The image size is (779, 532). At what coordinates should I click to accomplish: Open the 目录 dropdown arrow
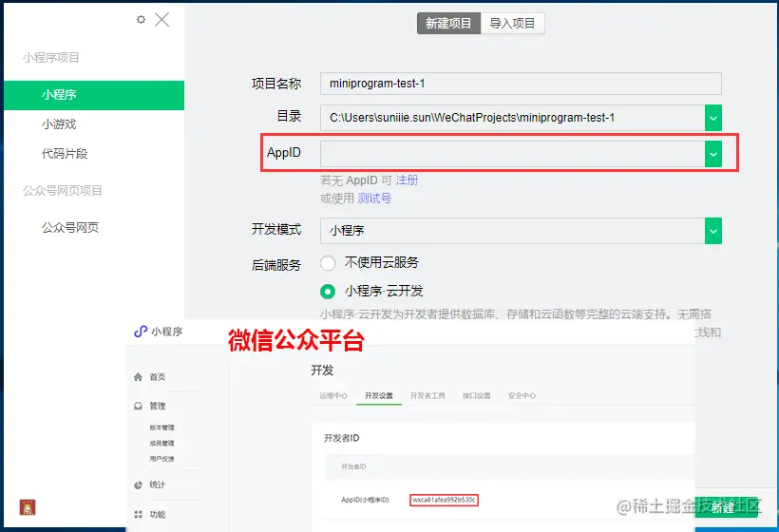pos(712,118)
